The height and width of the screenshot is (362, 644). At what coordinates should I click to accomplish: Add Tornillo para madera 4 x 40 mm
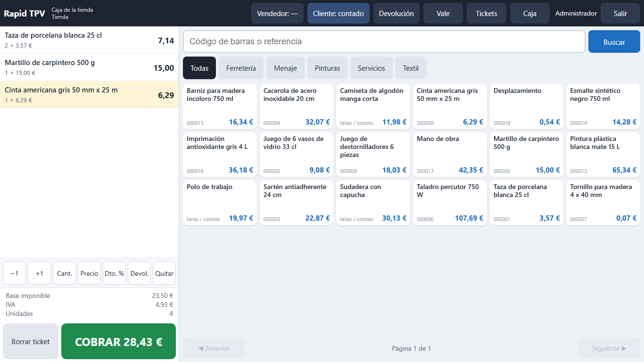603,202
